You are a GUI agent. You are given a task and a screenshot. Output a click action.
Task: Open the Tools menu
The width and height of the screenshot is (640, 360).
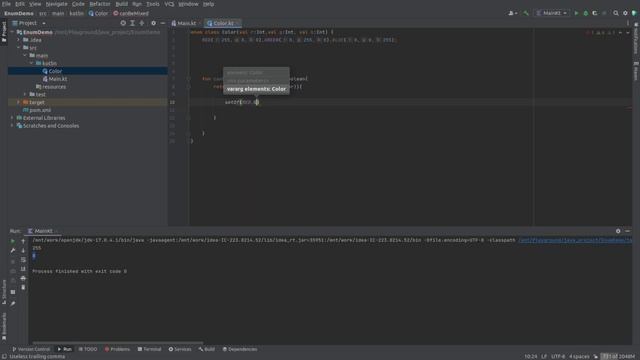click(153, 4)
